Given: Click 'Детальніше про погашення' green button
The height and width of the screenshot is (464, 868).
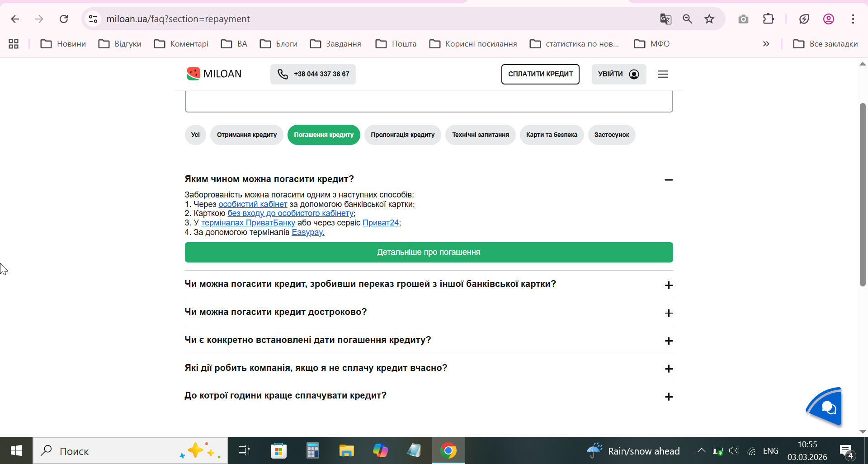Looking at the screenshot, I should point(429,252).
